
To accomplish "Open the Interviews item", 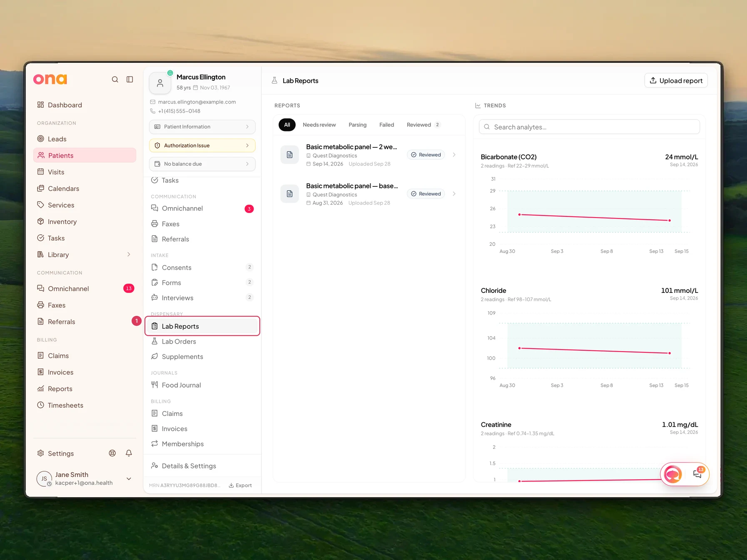I will (202, 298).
